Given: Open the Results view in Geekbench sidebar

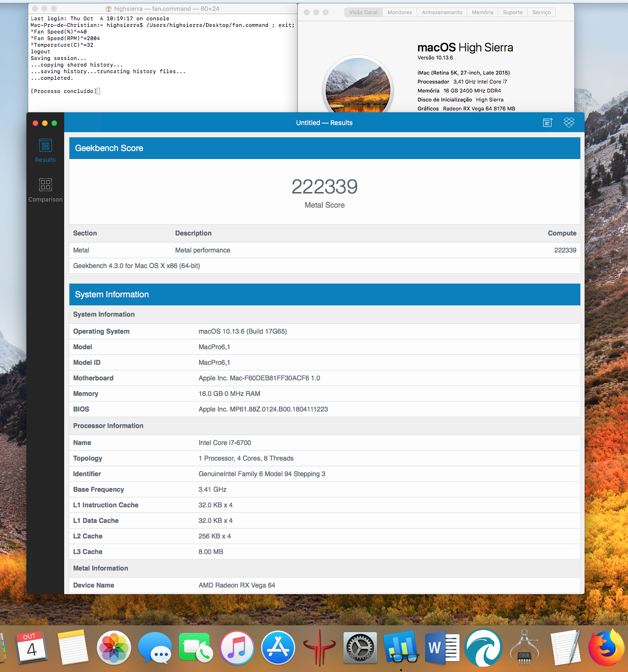Looking at the screenshot, I should [x=45, y=151].
